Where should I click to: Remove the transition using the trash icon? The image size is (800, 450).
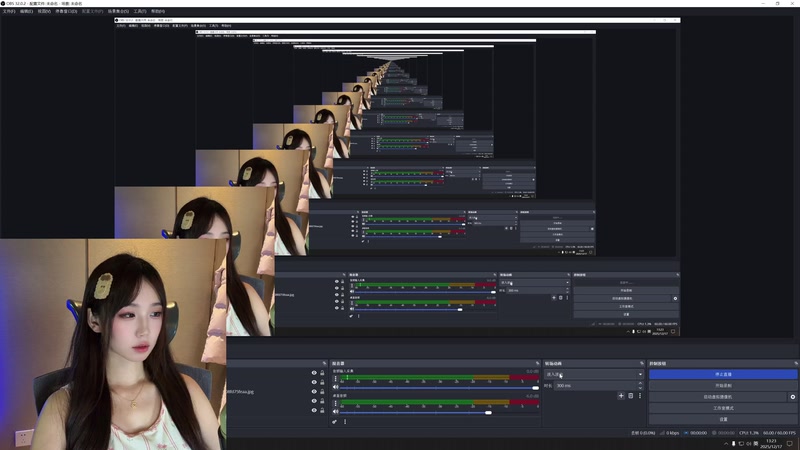click(x=631, y=395)
